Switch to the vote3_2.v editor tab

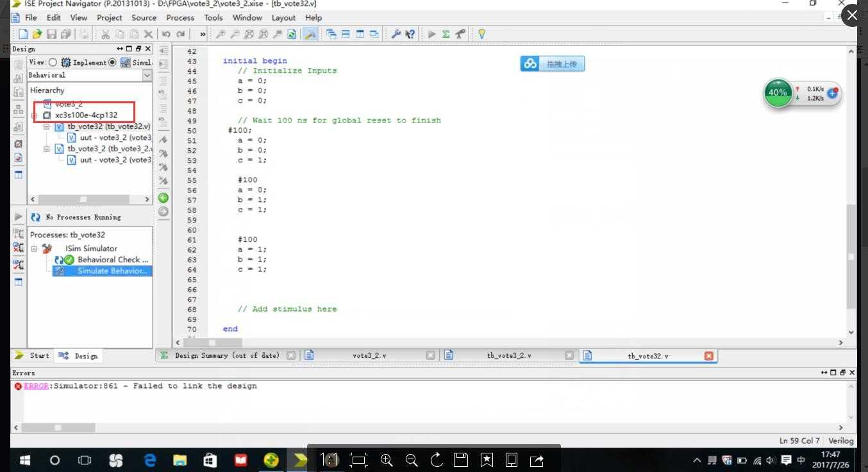coord(369,355)
